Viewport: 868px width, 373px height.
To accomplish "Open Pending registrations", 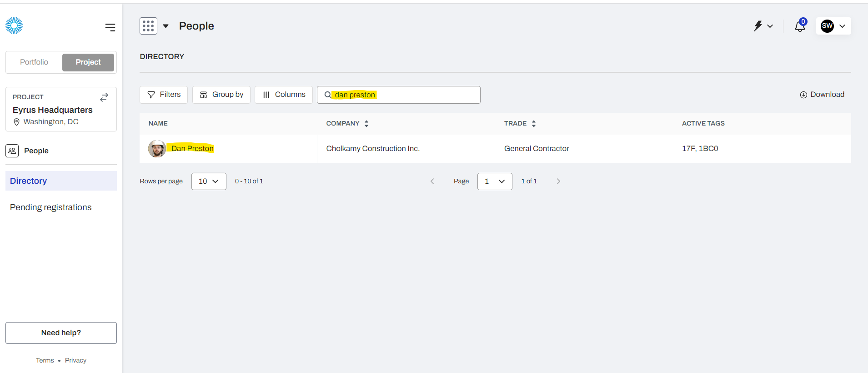I will pos(50,207).
